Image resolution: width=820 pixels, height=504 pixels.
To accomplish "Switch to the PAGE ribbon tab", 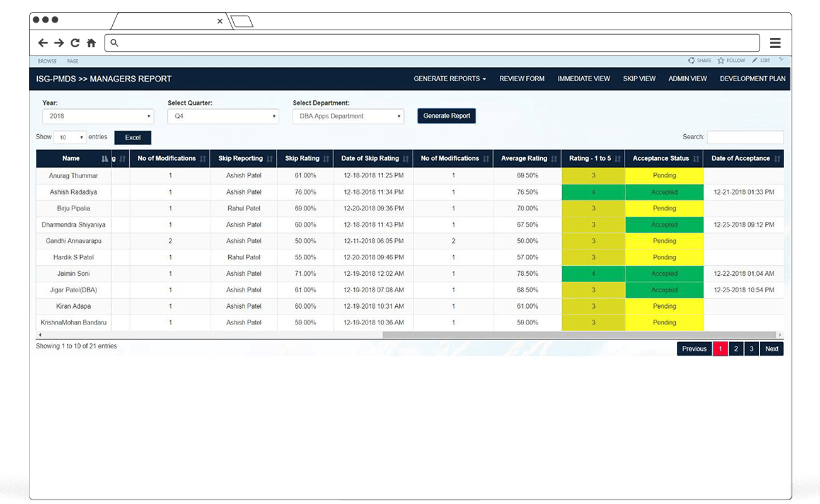I will click(73, 61).
